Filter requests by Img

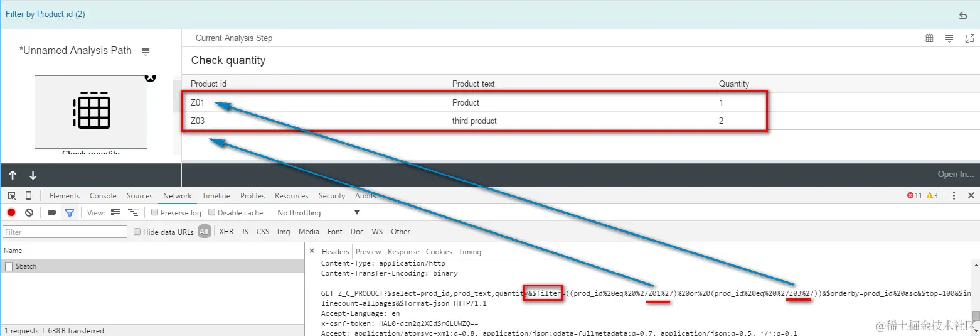pyautogui.click(x=284, y=232)
